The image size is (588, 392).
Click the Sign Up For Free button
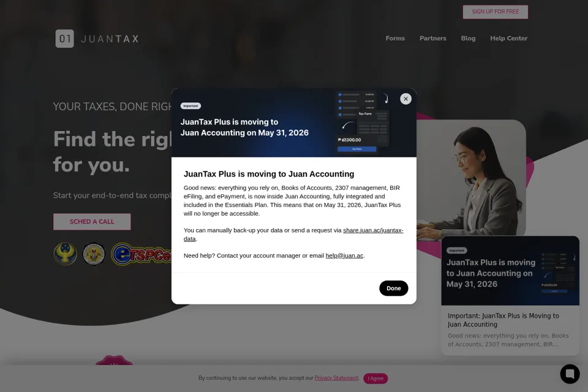(495, 12)
